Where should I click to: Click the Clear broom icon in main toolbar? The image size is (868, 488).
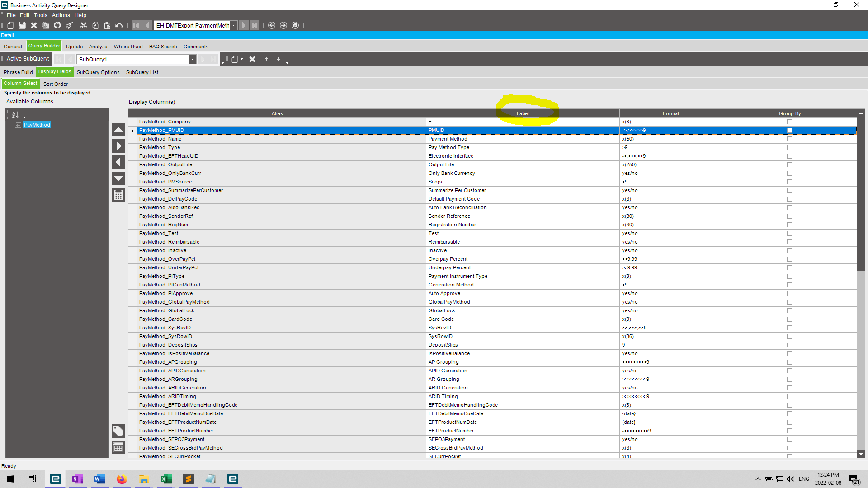pyautogui.click(x=69, y=25)
